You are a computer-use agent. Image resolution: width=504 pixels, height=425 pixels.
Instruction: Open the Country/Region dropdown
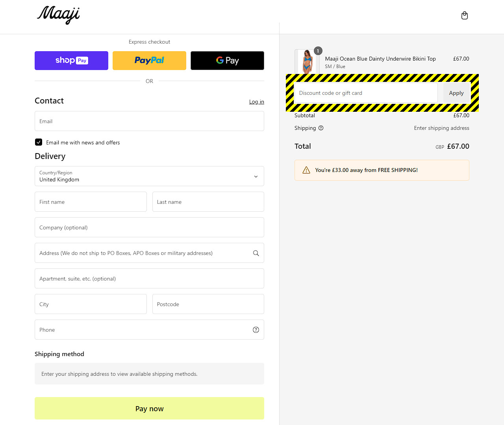point(149,176)
